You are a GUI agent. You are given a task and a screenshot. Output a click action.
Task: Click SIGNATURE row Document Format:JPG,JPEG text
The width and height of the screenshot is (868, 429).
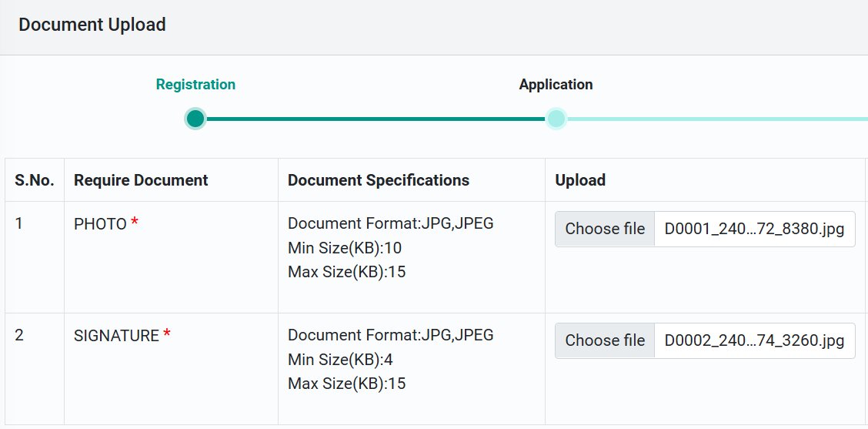point(391,335)
